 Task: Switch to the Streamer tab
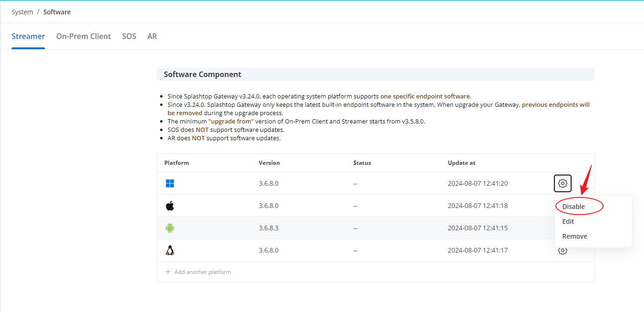(x=28, y=36)
